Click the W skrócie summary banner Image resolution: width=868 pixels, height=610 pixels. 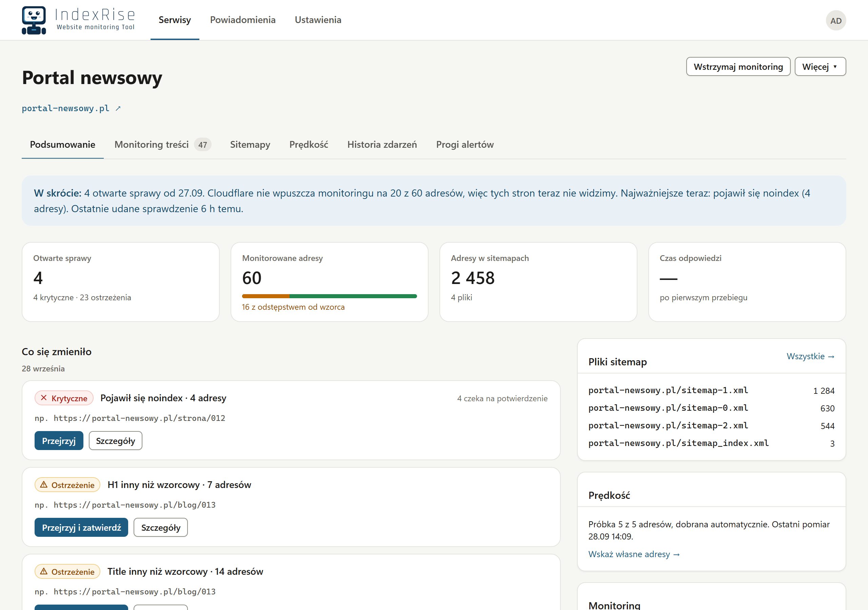coord(434,201)
